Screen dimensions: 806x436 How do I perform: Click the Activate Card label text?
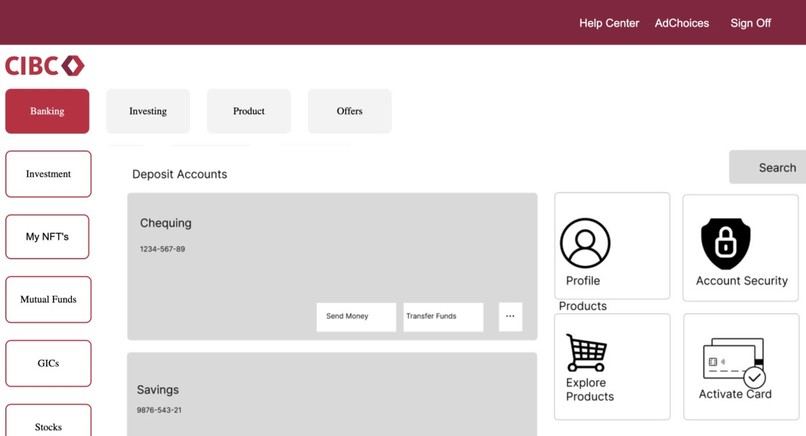point(735,394)
